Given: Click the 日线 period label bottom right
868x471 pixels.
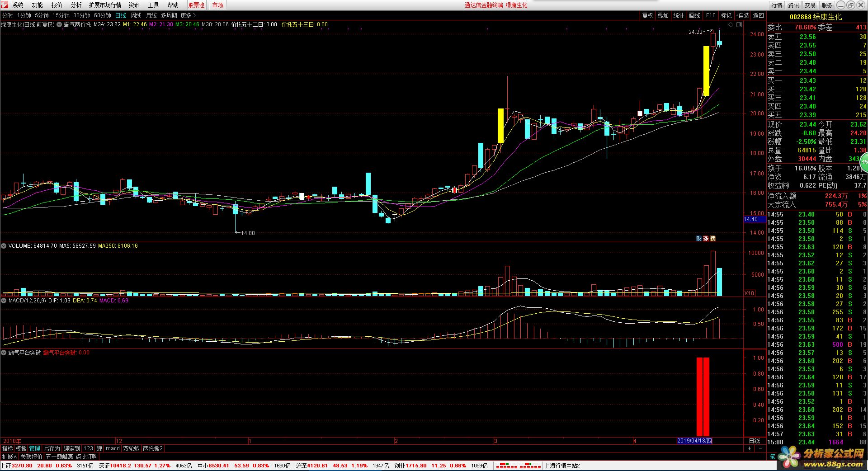Looking at the screenshot, I should pos(755,441).
